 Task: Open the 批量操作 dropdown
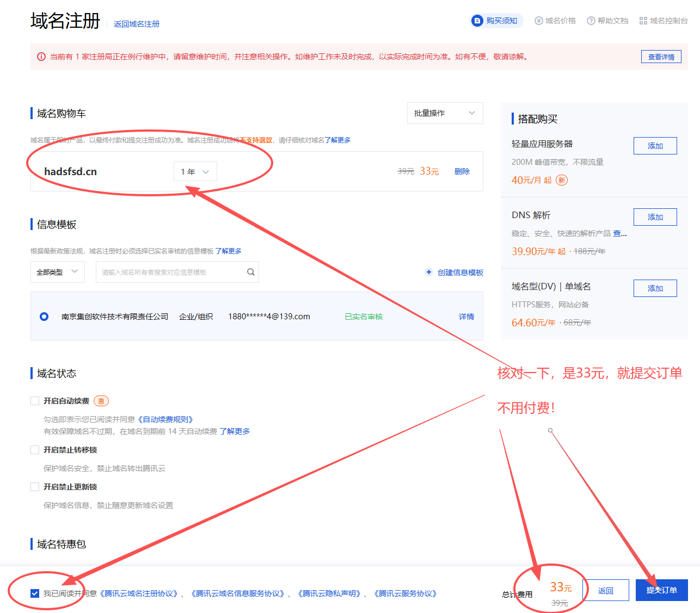tap(445, 113)
